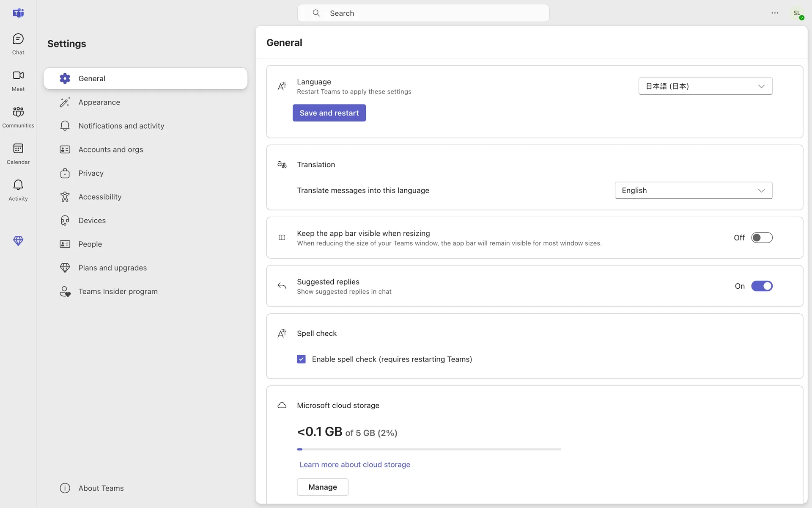The height and width of the screenshot is (508, 812).
Task: Open the SL profile avatar
Action: pos(797,14)
